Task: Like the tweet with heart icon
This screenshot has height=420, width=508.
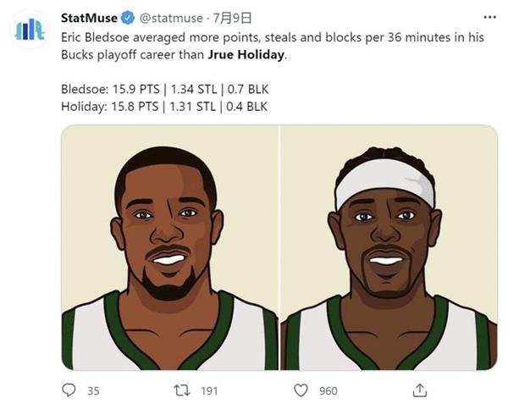Action: pyautogui.click(x=301, y=390)
